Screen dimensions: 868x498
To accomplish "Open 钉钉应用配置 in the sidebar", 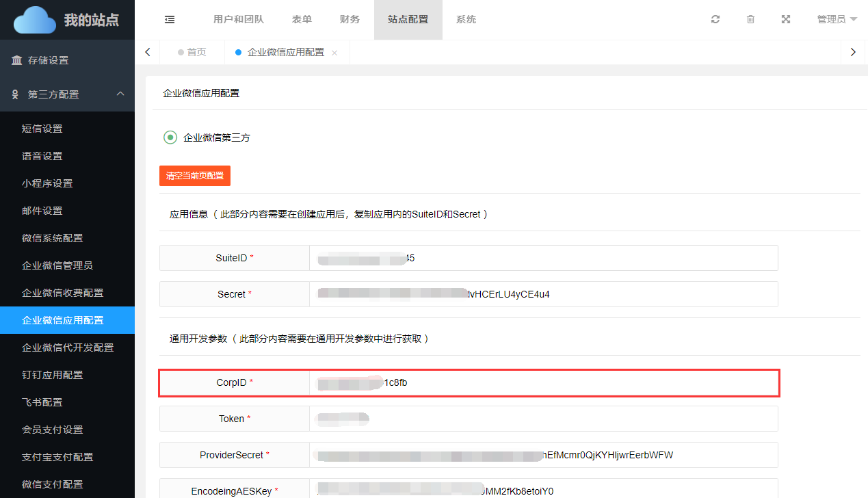I will pos(53,375).
